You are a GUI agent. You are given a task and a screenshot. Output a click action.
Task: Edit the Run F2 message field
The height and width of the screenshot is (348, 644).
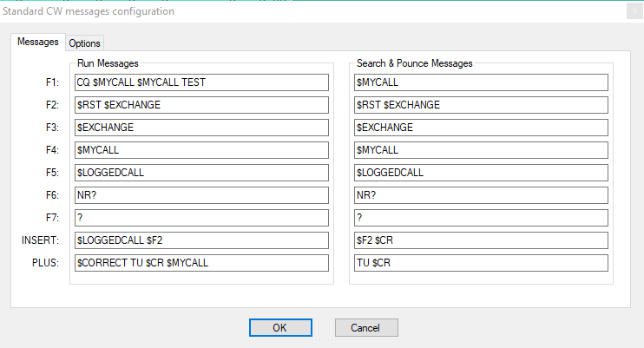click(202, 105)
